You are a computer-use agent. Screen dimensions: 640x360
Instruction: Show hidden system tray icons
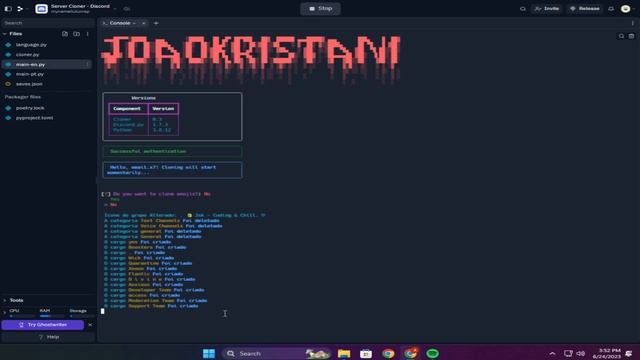coord(552,353)
